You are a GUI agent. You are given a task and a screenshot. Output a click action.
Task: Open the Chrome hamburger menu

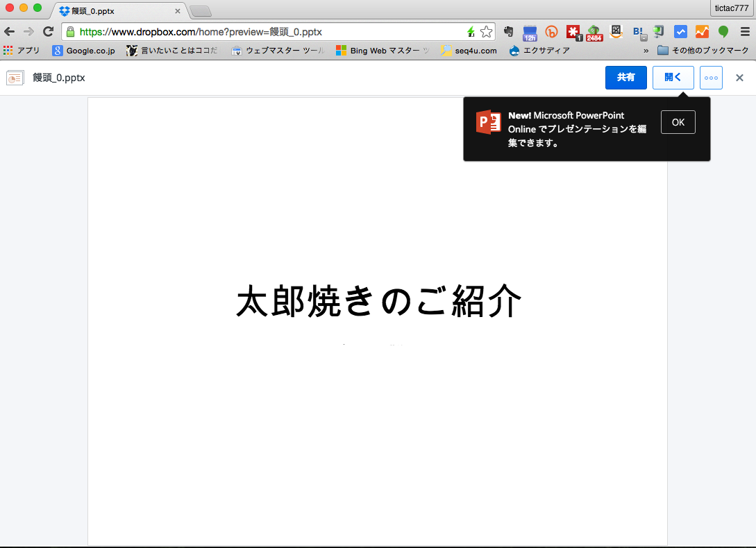745,32
